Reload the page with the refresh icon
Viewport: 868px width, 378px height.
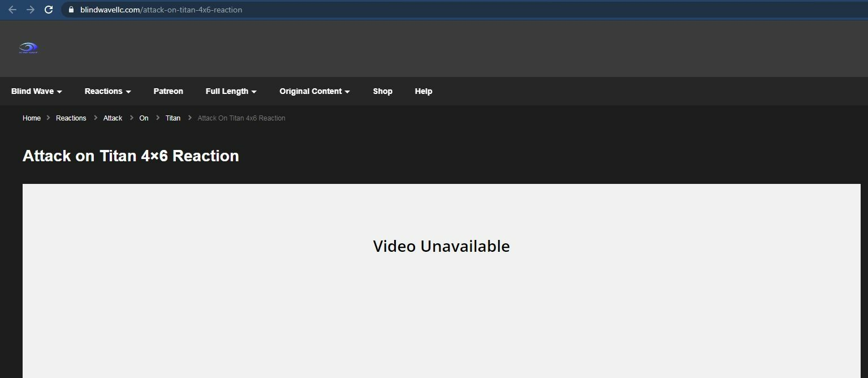pyautogui.click(x=49, y=10)
